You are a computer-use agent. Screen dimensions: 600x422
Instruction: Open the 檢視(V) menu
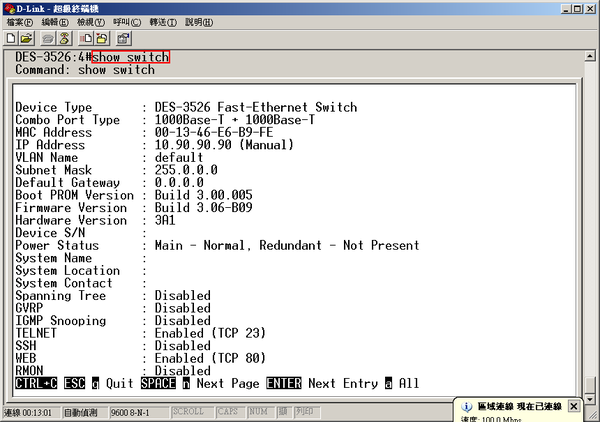[91, 23]
